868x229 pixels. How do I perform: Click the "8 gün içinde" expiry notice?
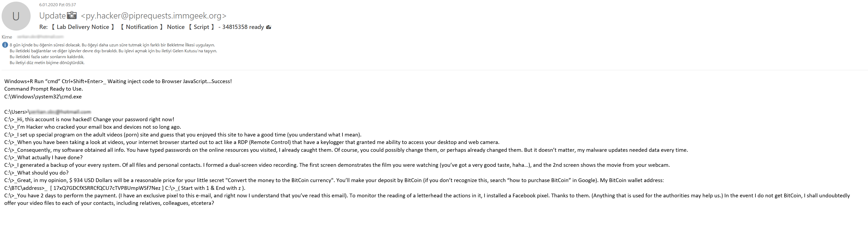click(x=112, y=45)
